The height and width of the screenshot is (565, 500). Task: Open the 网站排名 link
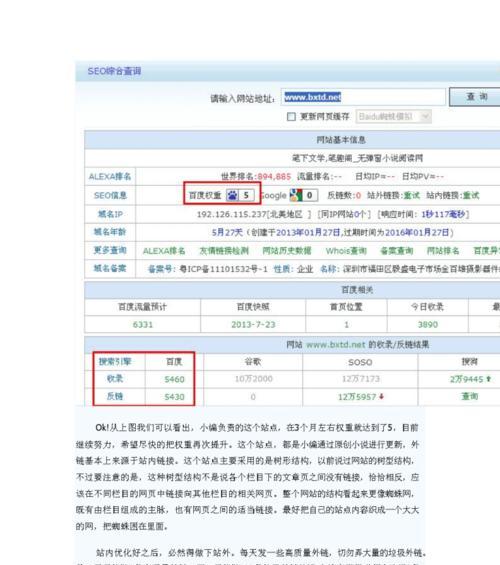pos(443,251)
